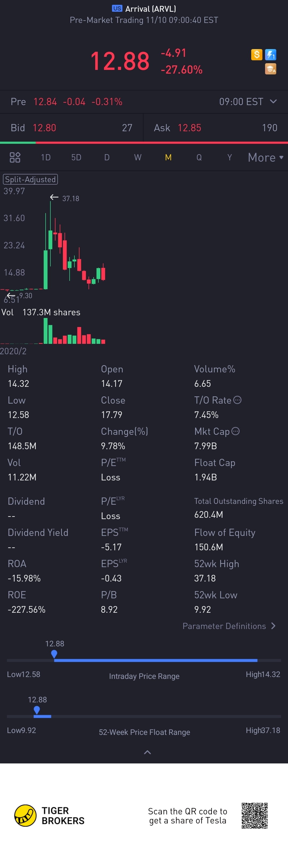
Task: Tap the Mkt Cap info icon
Action: click(x=235, y=431)
